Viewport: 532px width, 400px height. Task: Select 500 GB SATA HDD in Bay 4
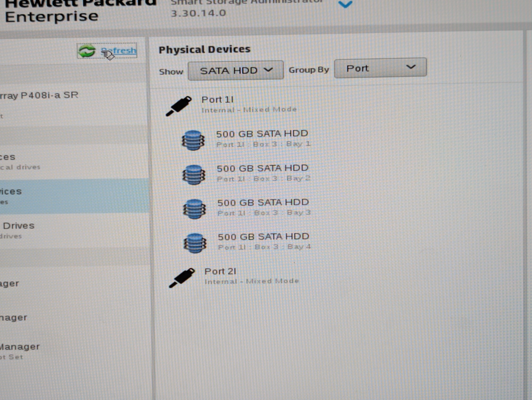click(263, 237)
